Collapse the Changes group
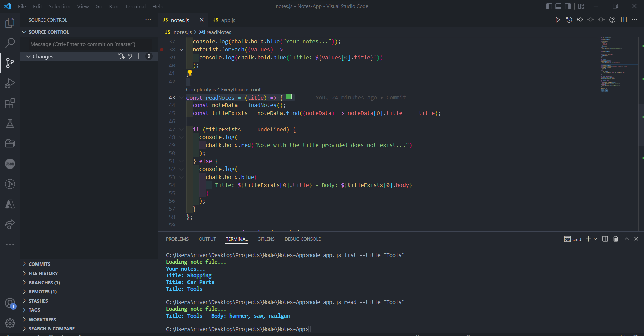 tap(28, 57)
